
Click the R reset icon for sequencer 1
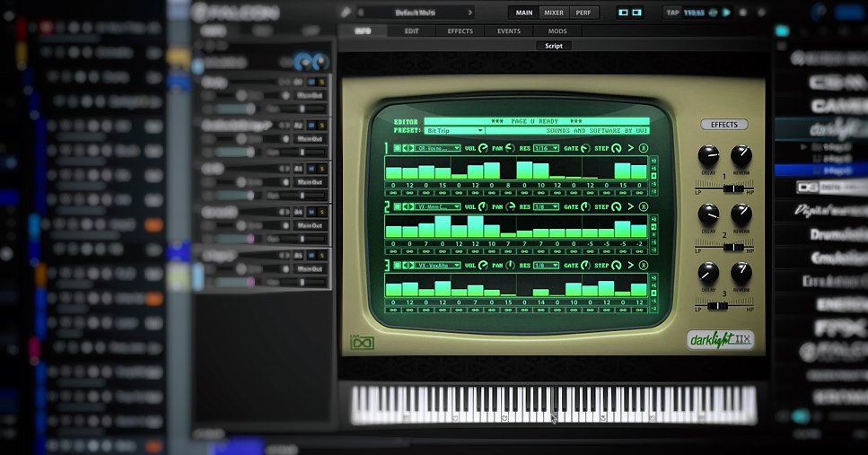coord(643,148)
